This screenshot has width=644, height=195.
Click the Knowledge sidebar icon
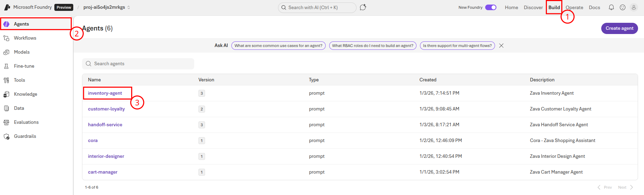(6, 94)
